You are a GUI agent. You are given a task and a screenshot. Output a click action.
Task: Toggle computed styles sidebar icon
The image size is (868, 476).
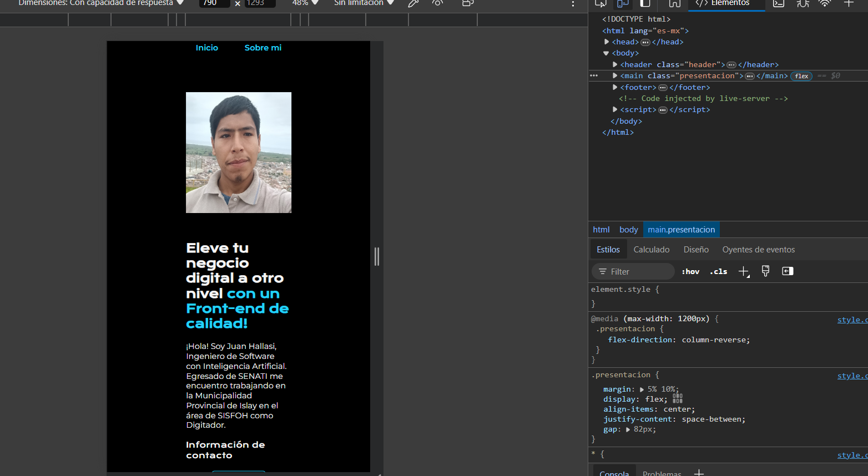click(788, 271)
